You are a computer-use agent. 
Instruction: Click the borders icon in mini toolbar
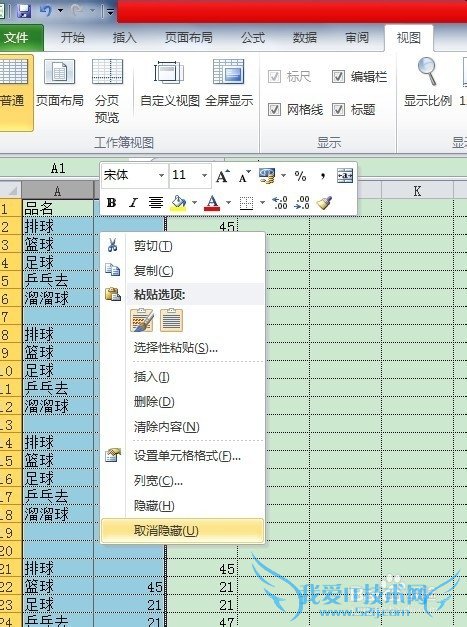(246, 203)
